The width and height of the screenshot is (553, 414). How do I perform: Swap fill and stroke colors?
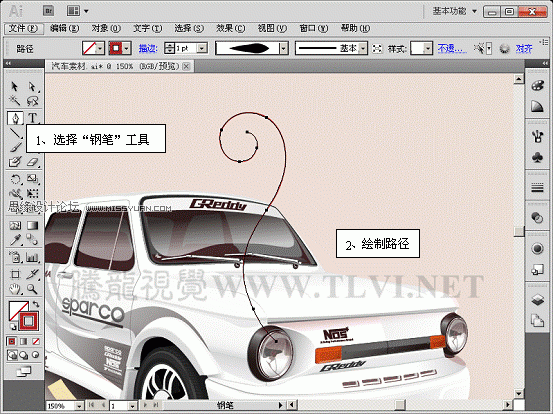coord(36,304)
